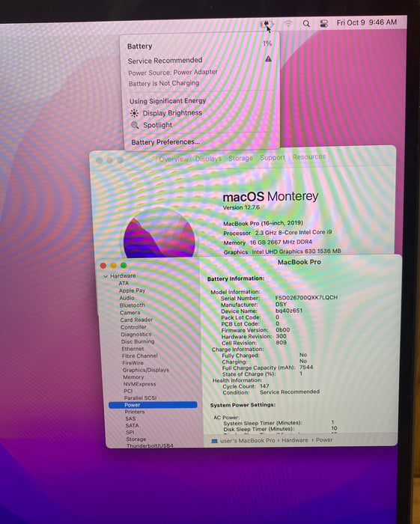Select Audio in the sidebar
The image size is (420, 524).
127,298
